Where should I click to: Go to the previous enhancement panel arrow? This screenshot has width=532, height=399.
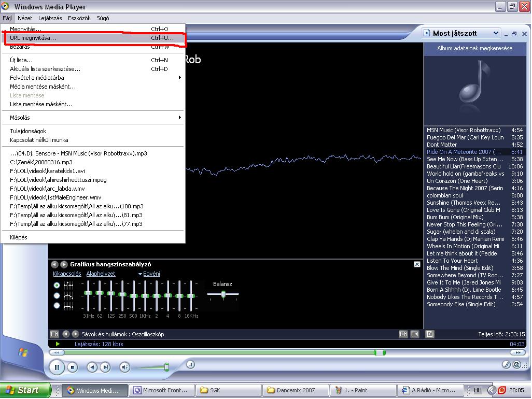(54, 264)
